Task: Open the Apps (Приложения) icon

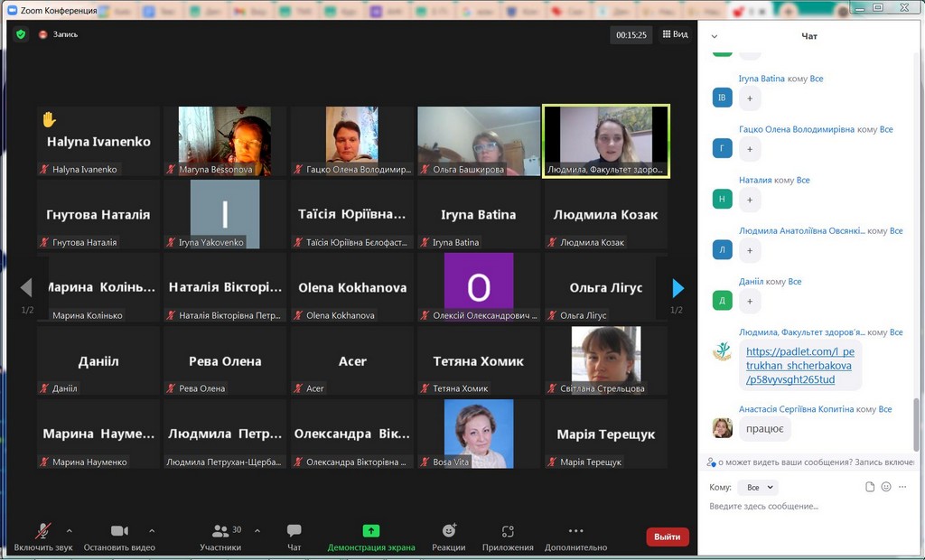Action: [508, 532]
